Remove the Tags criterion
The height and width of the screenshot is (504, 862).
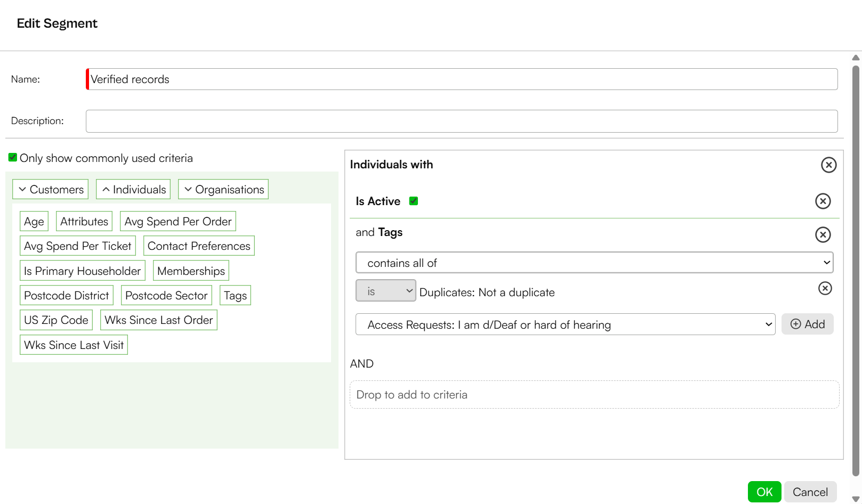pos(823,234)
